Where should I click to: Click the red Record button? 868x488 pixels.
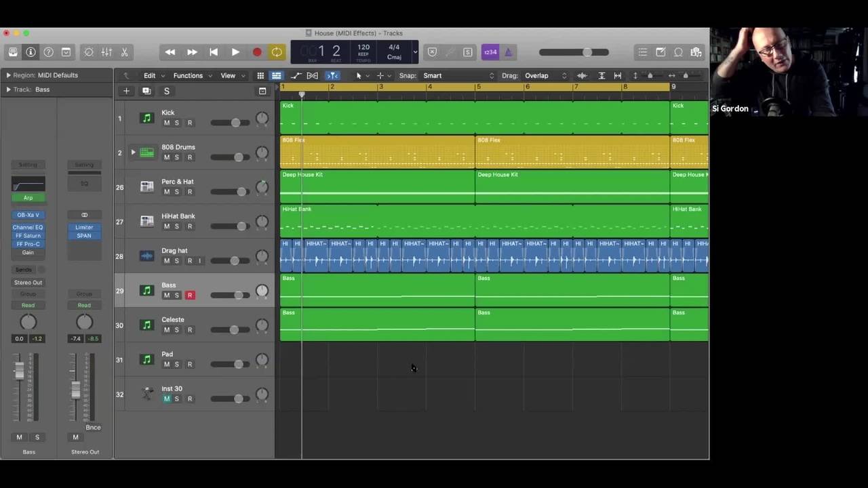(257, 52)
